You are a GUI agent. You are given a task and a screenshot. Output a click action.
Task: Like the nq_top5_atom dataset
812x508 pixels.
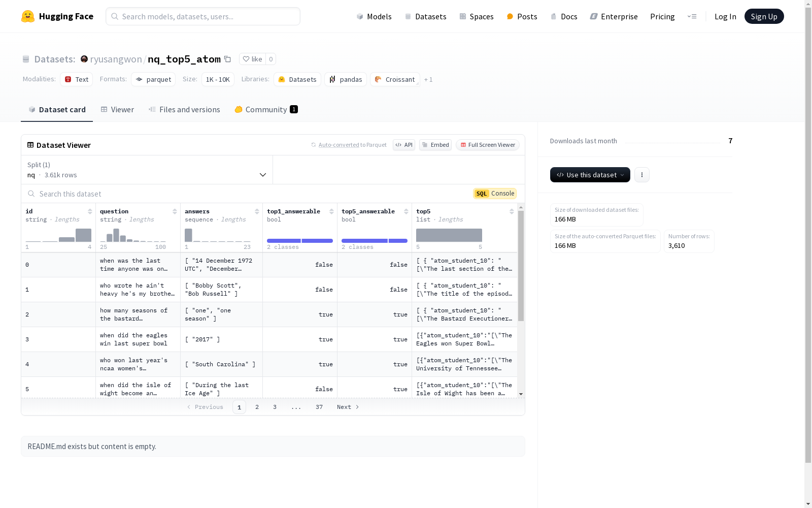click(x=252, y=59)
